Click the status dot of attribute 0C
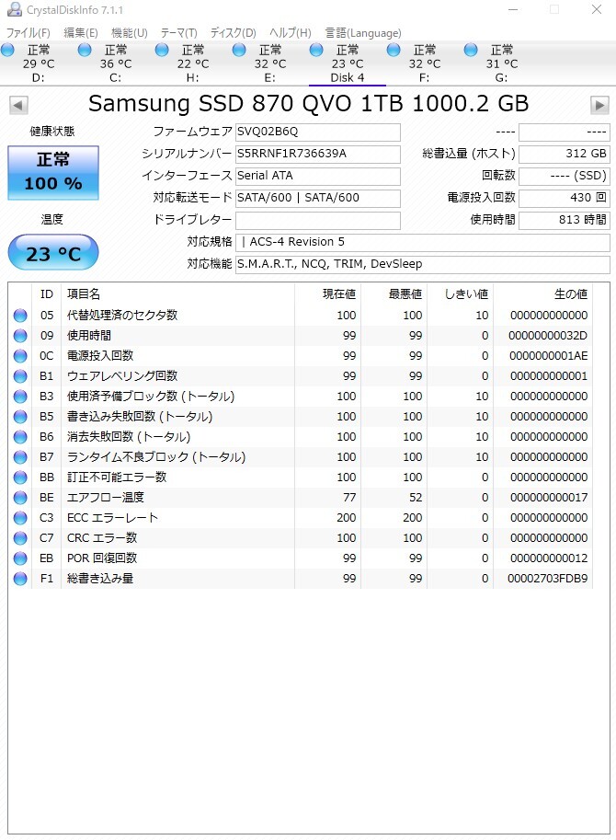This screenshot has width=616, height=840. pyautogui.click(x=20, y=356)
